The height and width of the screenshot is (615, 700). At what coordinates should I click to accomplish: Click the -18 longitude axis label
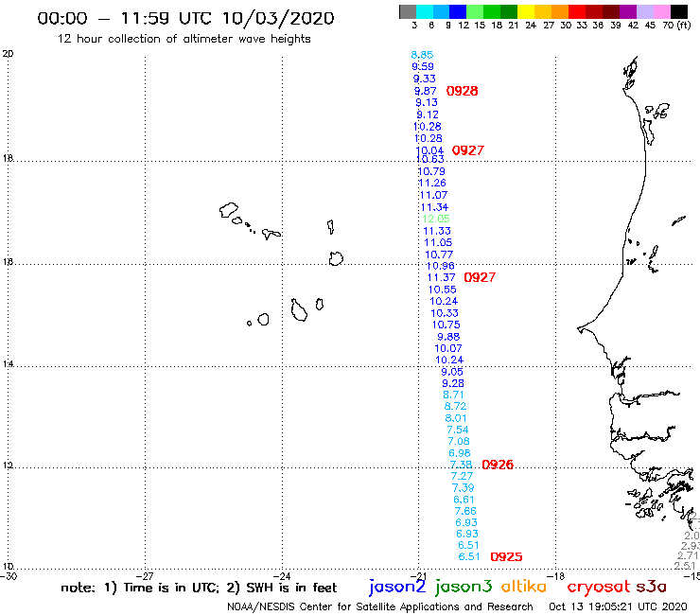point(556,576)
